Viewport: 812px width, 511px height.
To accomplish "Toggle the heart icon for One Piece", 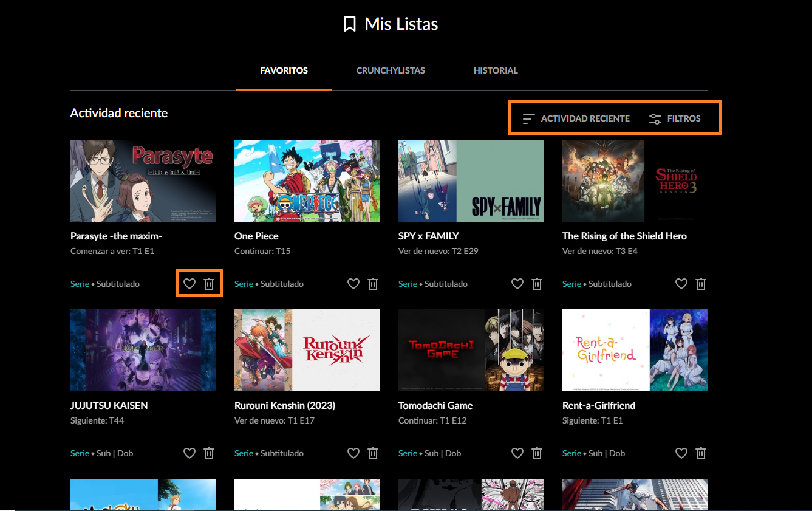I will [x=353, y=284].
